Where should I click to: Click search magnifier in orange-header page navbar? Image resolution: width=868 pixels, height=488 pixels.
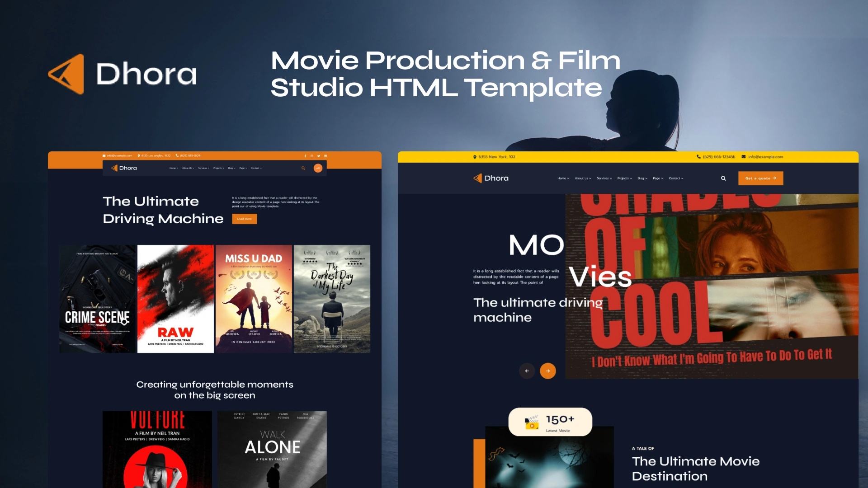tap(303, 168)
